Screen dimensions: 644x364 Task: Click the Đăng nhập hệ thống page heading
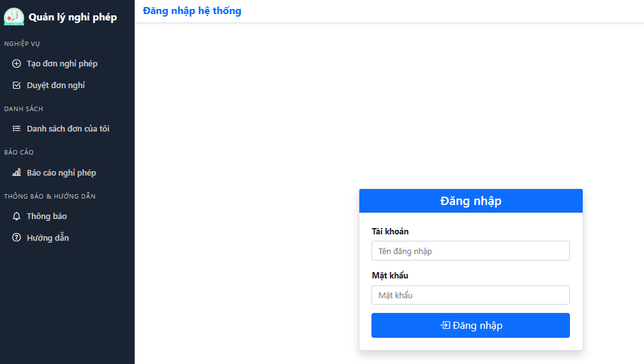(192, 11)
